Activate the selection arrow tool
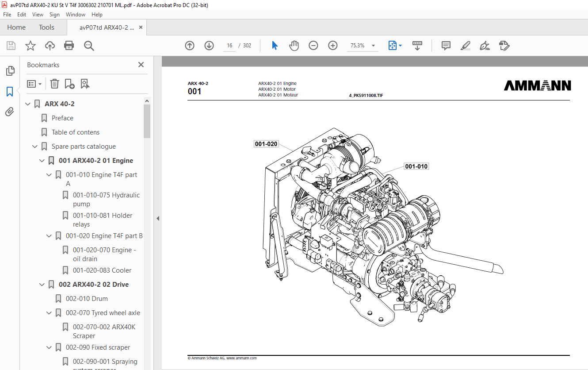 (x=275, y=46)
